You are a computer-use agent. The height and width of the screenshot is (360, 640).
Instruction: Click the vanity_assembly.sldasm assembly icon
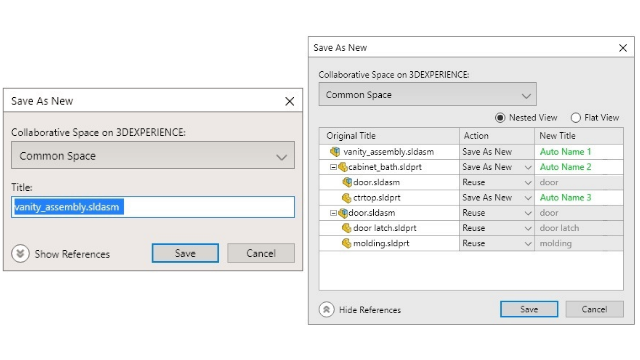pos(335,152)
